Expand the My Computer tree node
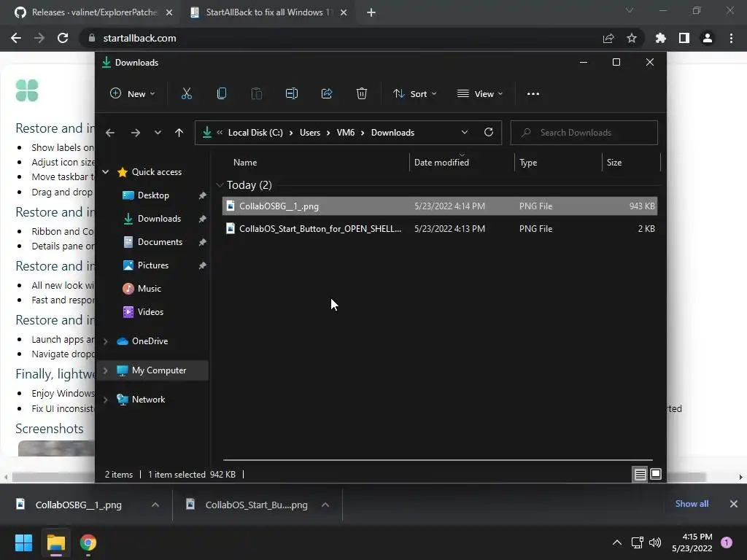 106,370
